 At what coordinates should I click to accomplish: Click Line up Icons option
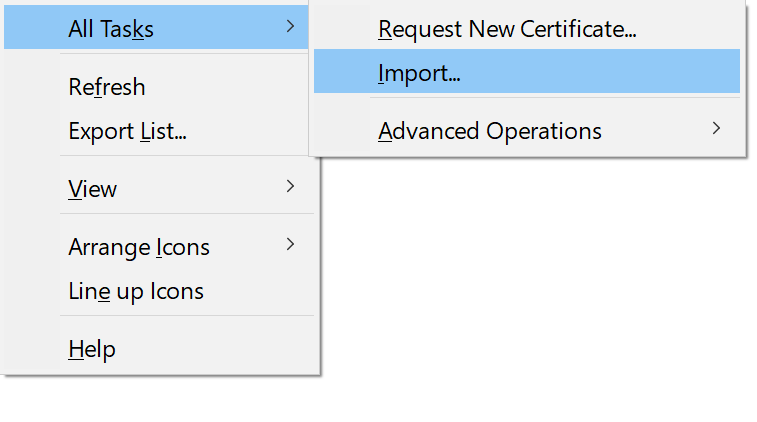coord(136,291)
